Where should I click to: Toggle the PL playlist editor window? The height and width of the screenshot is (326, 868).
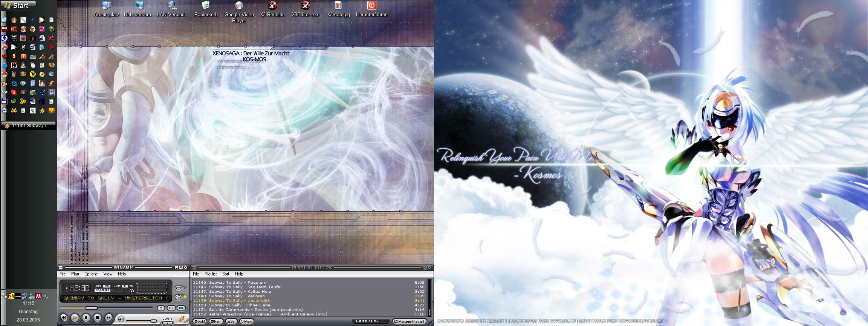tap(171, 308)
